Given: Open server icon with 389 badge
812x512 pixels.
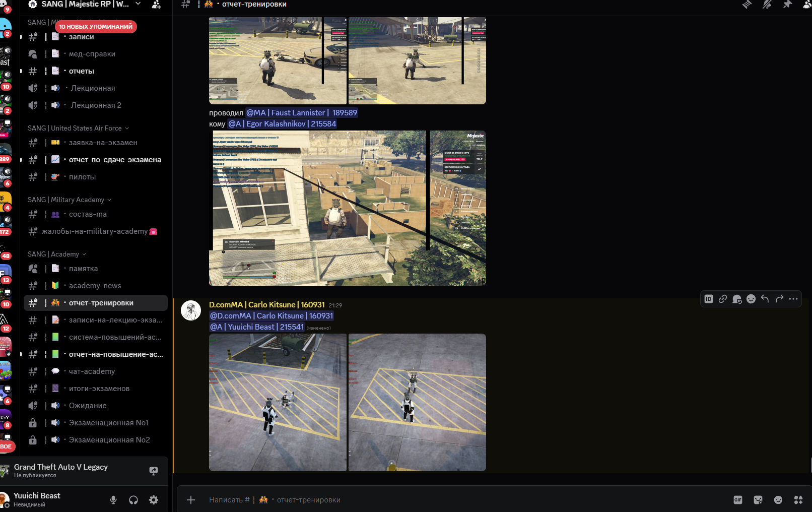Looking at the screenshot, I should pyautogui.click(x=5, y=153).
